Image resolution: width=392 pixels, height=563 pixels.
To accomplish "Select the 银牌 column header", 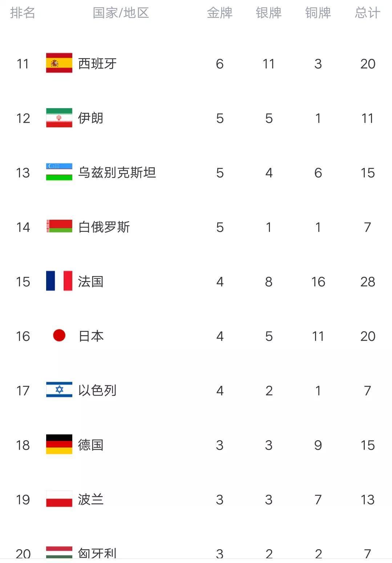I will click(268, 13).
